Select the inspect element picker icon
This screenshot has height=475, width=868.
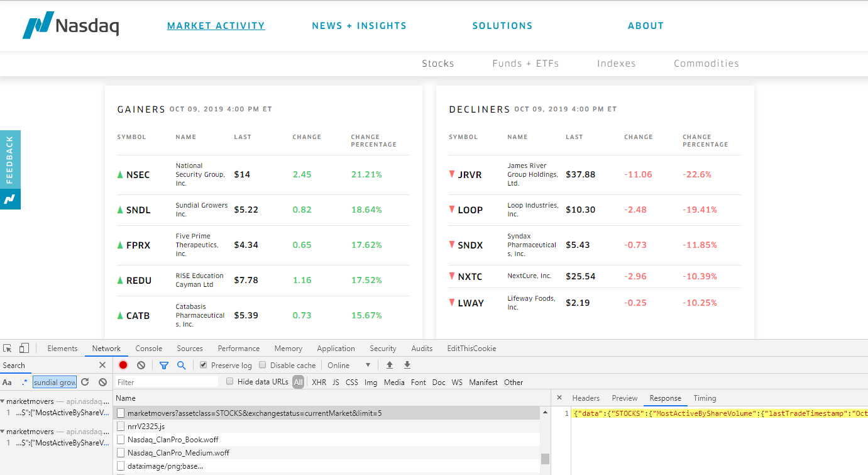[x=8, y=348]
